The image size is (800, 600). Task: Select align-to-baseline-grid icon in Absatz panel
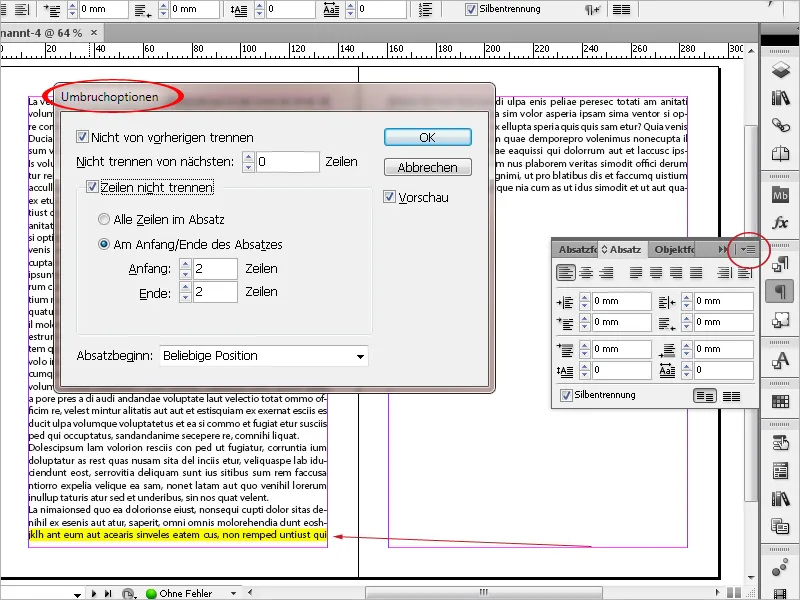point(732,396)
